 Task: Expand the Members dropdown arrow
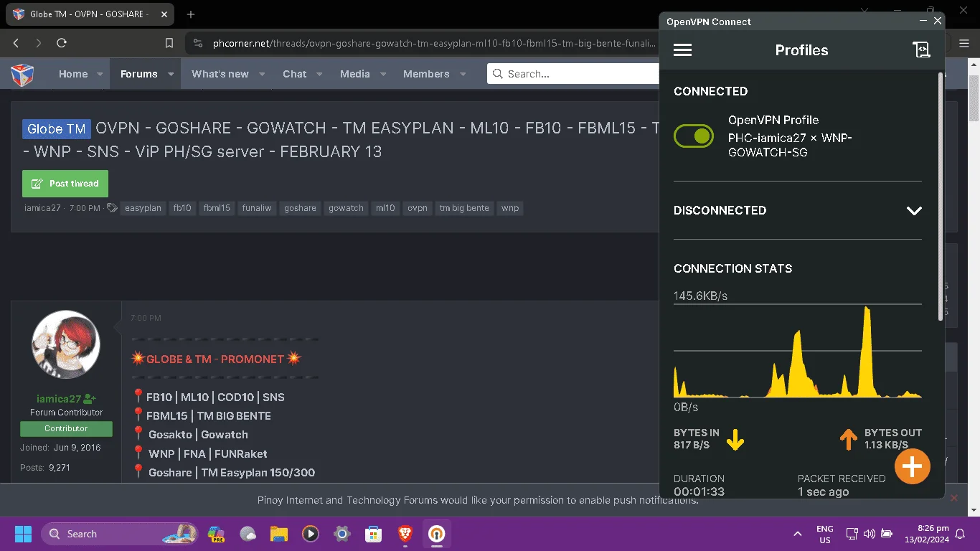click(x=463, y=74)
